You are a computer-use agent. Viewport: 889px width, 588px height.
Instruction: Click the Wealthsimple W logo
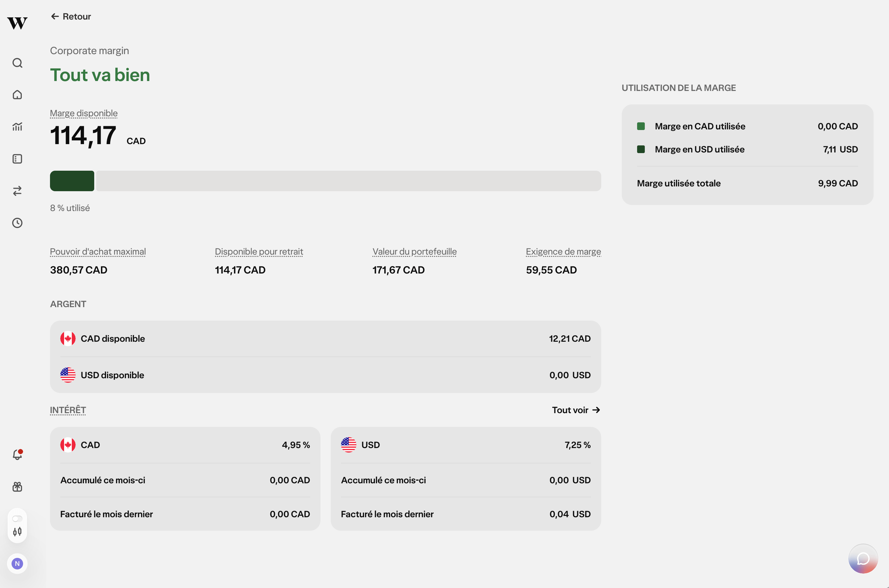17,23
